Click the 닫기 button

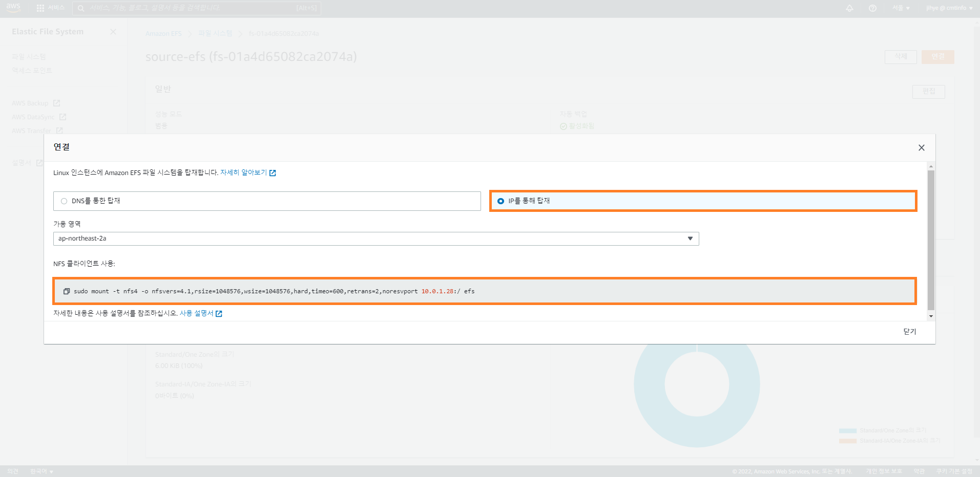(x=910, y=332)
